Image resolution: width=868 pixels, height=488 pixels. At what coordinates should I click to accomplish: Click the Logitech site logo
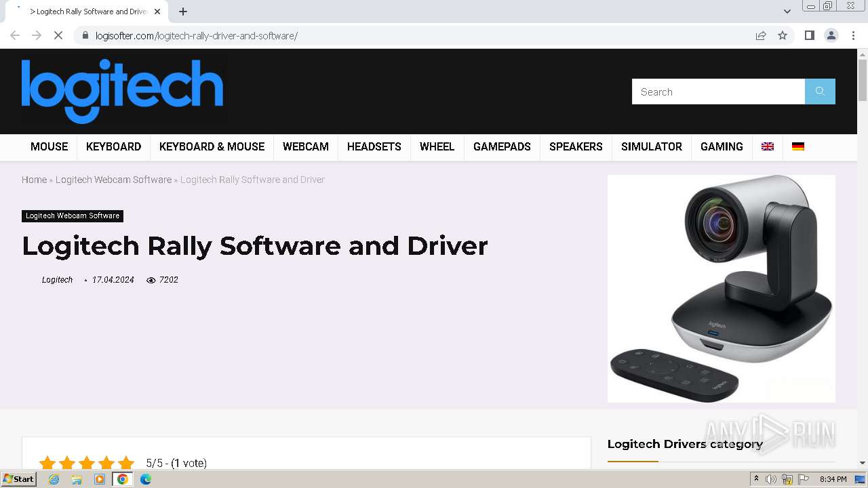123,91
